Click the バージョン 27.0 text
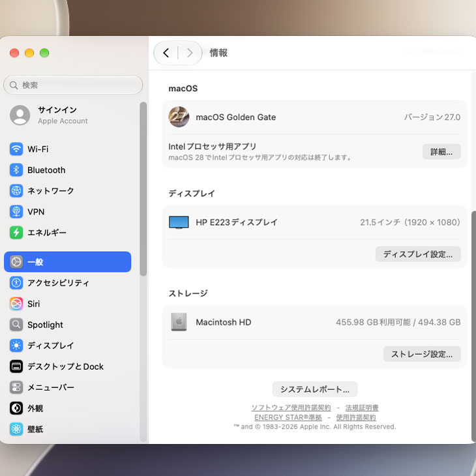476x476 pixels. coord(432,117)
